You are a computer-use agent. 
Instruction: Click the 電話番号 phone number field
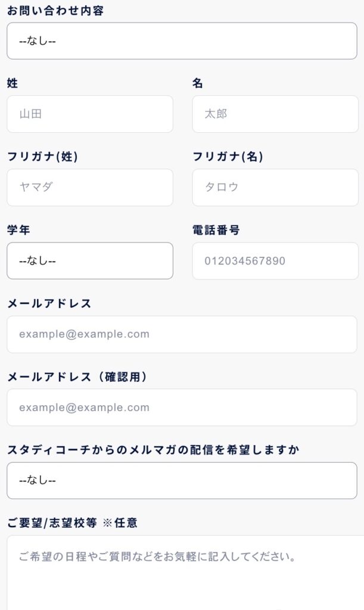(275, 260)
